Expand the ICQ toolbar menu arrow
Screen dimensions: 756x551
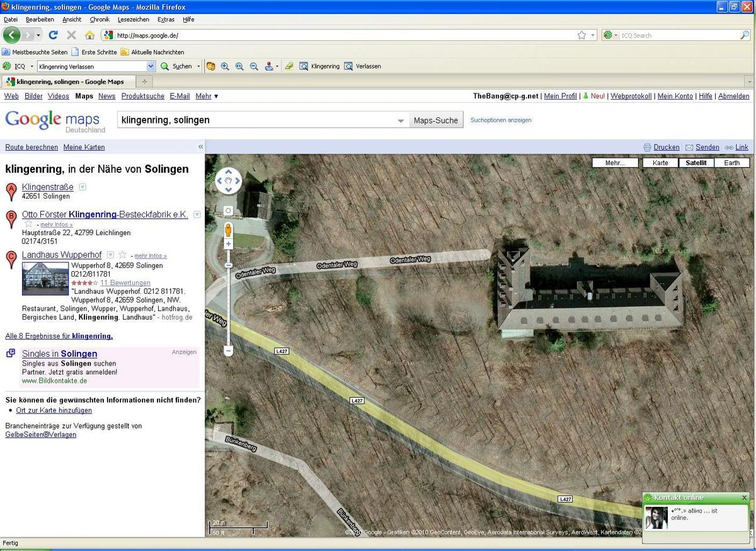click(31, 66)
